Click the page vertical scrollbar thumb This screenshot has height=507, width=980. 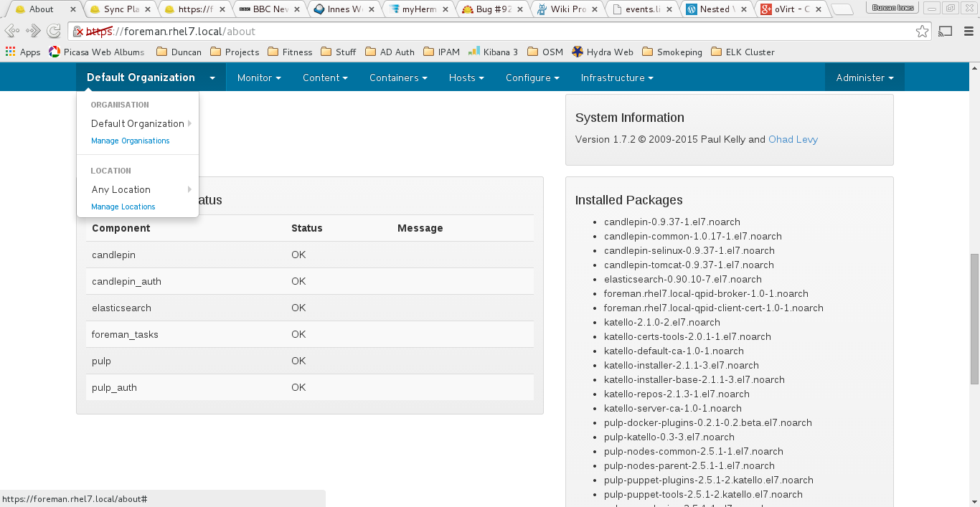(x=974, y=318)
